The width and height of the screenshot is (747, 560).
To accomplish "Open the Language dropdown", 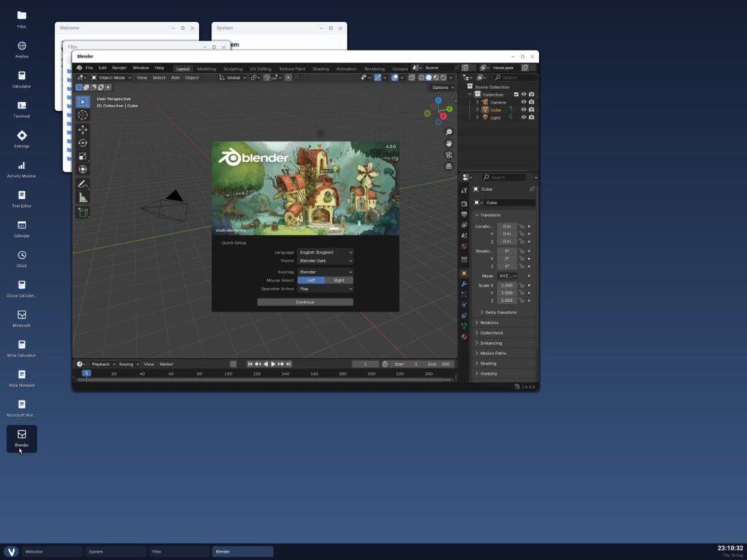I will coord(325,252).
